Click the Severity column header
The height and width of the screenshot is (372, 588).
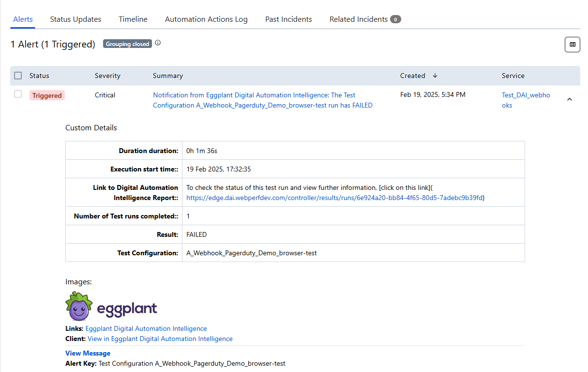(107, 76)
